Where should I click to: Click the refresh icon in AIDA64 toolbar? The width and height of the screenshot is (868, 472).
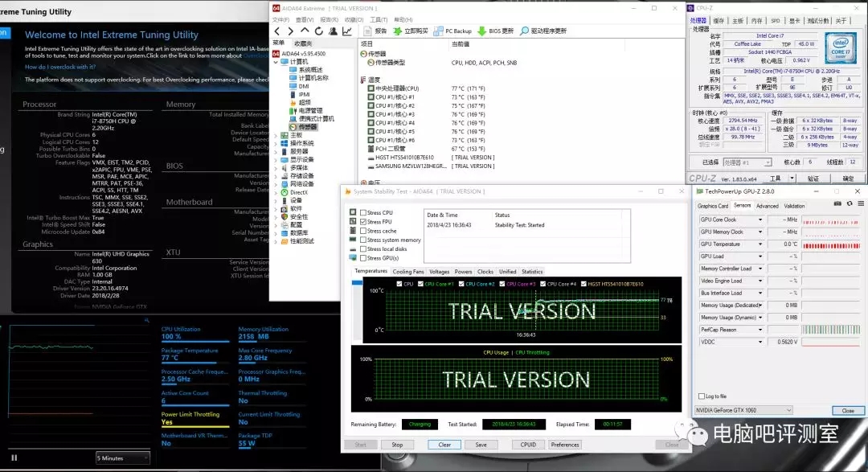pyautogui.click(x=317, y=31)
